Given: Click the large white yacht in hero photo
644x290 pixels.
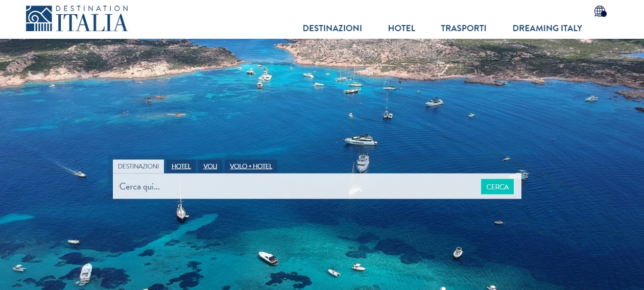Looking at the screenshot, I should [x=361, y=140].
